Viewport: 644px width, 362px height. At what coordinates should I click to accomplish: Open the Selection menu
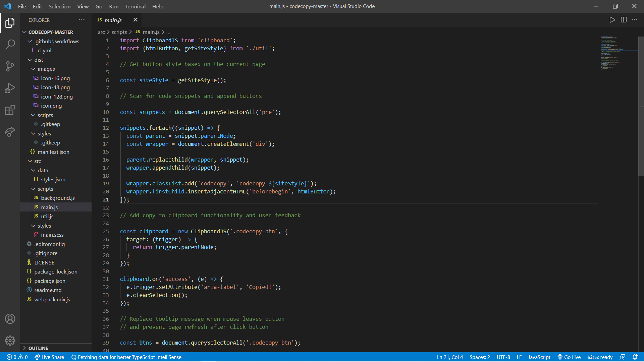coord(59,6)
